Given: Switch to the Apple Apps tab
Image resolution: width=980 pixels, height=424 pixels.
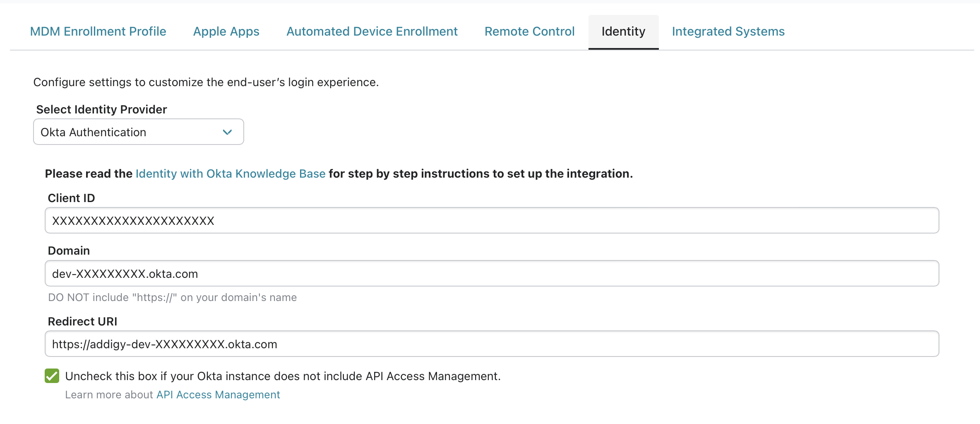Looking at the screenshot, I should [226, 31].
